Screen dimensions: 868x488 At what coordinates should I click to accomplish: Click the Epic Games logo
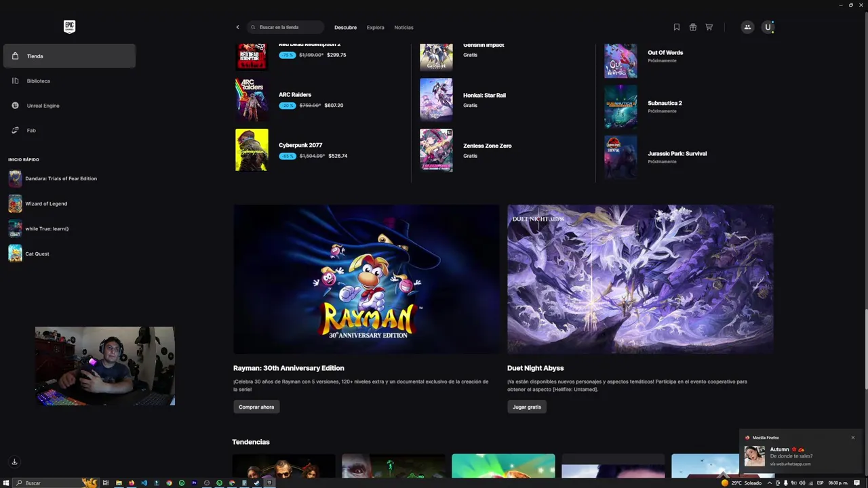(x=69, y=27)
